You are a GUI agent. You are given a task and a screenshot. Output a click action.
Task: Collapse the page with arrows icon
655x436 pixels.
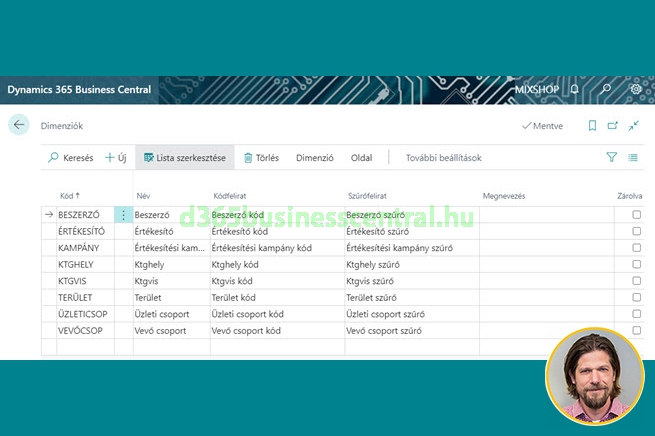pos(634,126)
